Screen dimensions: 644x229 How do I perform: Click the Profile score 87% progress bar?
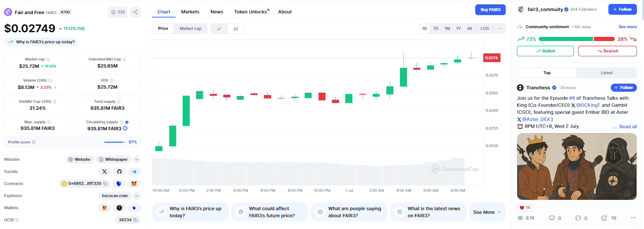(x=115, y=142)
